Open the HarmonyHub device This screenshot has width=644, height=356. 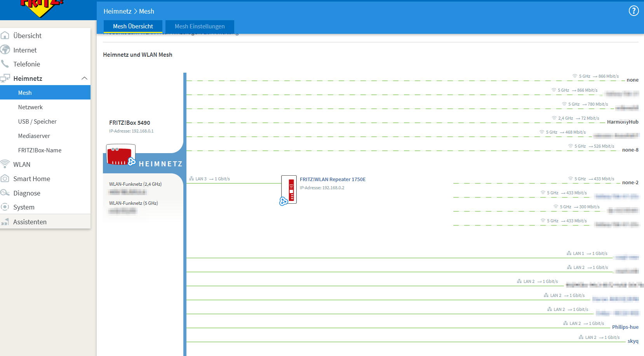623,122
